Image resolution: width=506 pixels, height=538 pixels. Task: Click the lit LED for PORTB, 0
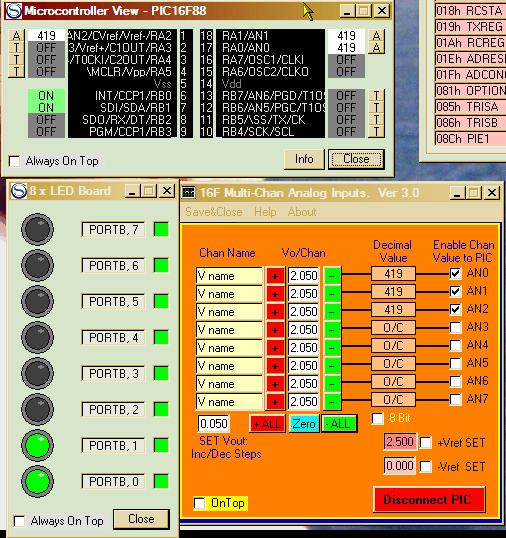37,481
